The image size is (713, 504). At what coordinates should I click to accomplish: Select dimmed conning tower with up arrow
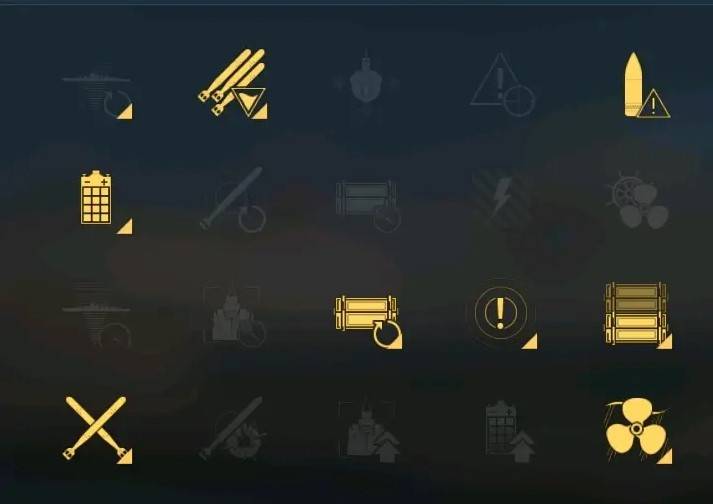point(369,430)
